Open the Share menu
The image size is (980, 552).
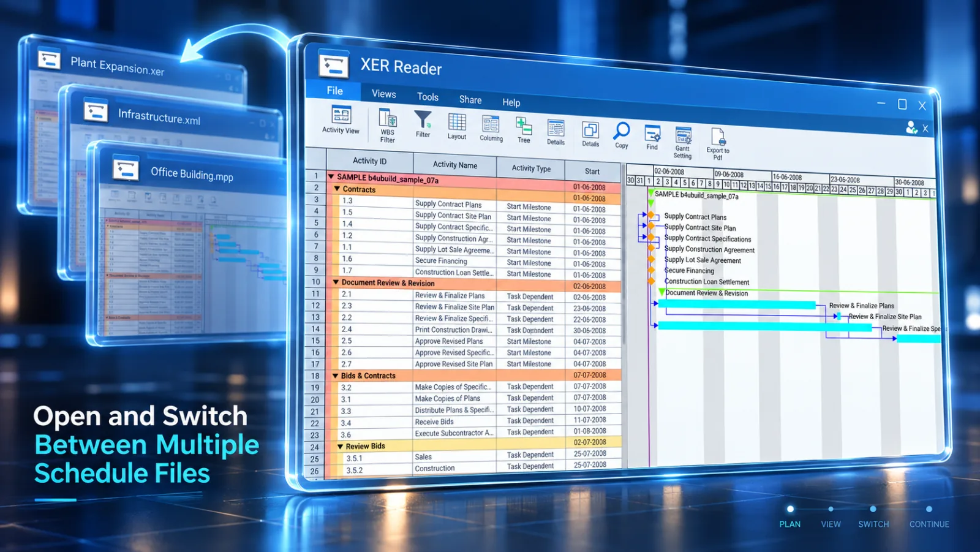pyautogui.click(x=470, y=100)
